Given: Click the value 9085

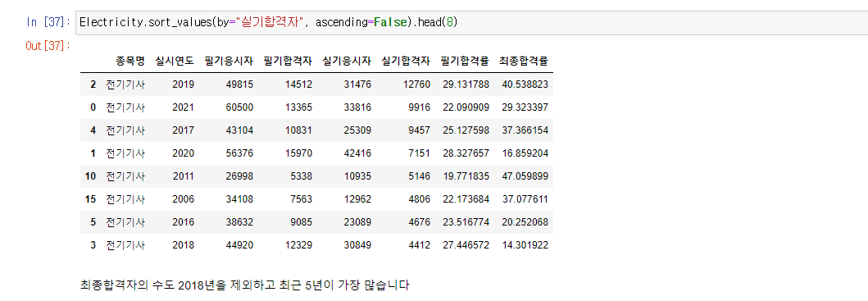Looking at the screenshot, I should (302, 222).
